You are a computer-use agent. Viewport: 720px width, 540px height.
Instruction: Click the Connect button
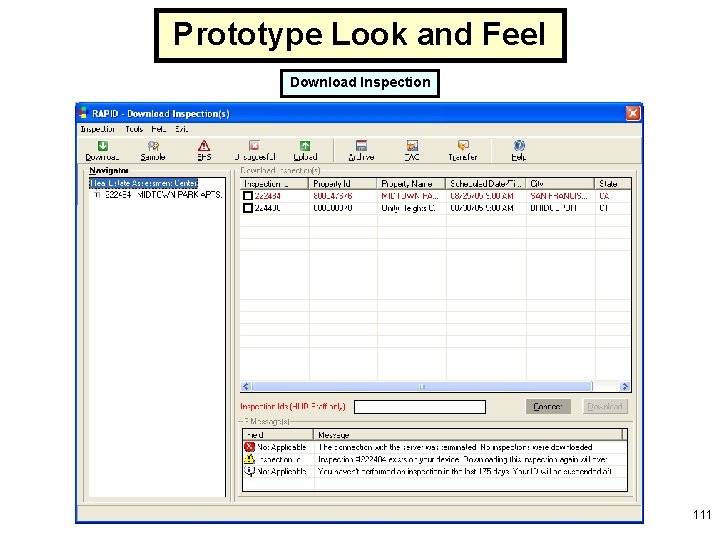pos(548,406)
